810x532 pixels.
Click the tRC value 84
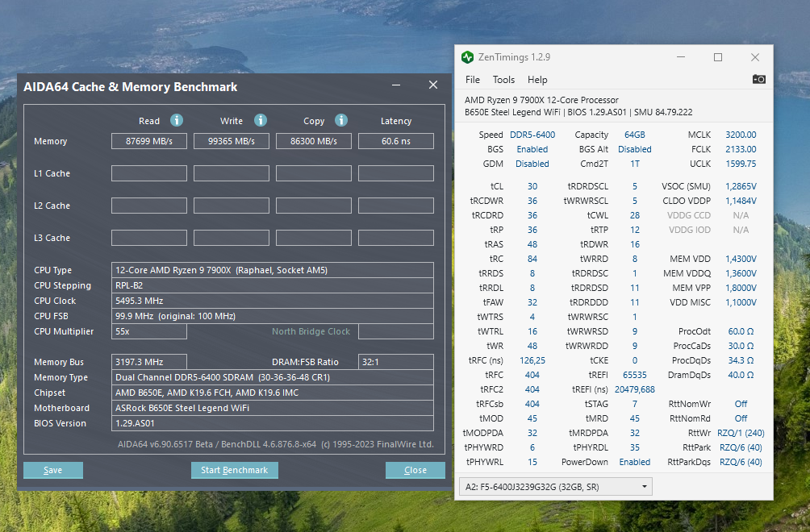532,259
